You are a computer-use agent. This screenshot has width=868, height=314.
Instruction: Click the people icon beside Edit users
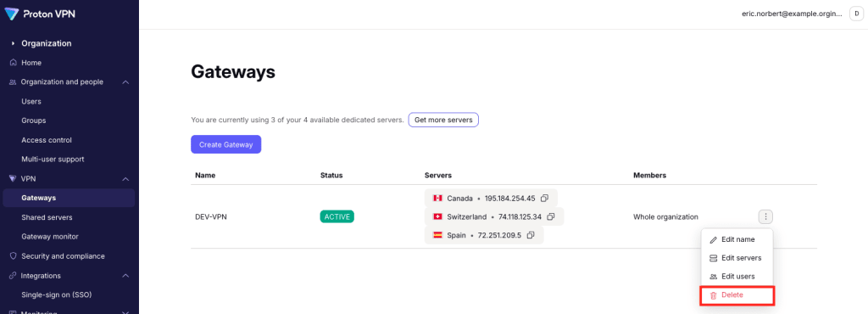(713, 277)
